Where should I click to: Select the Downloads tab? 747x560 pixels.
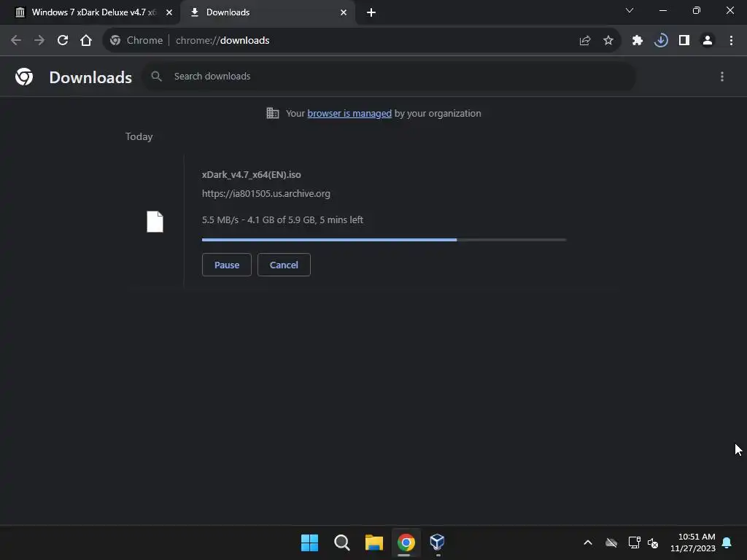(x=267, y=12)
